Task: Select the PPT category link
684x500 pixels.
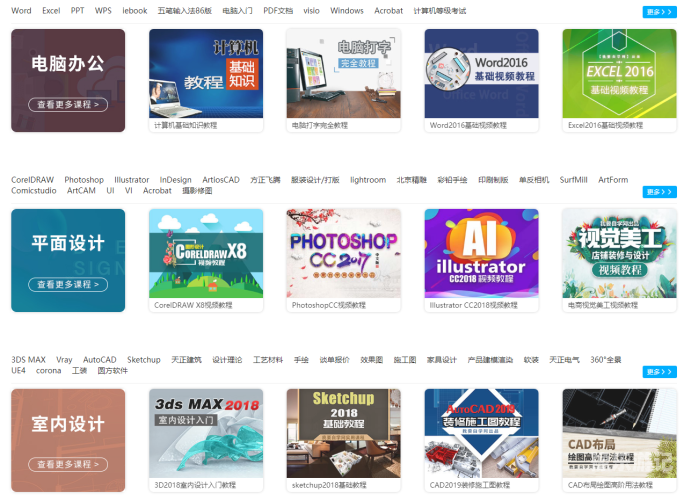Action: pos(77,10)
